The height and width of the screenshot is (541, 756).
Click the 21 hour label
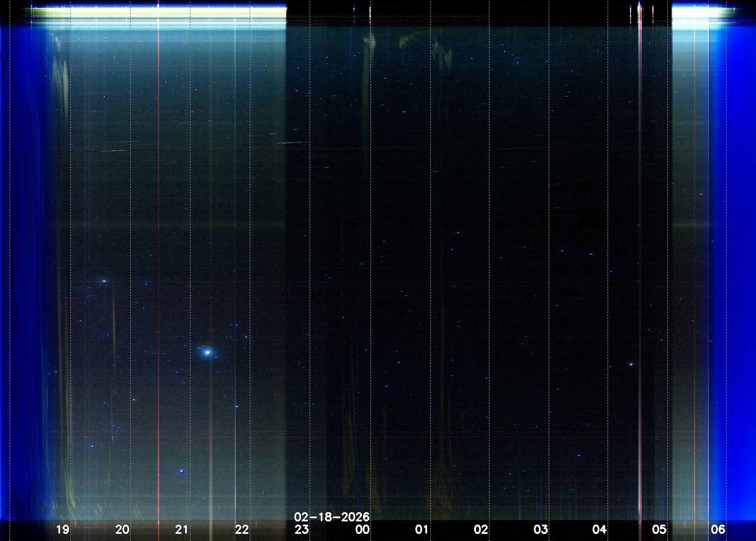point(182,530)
